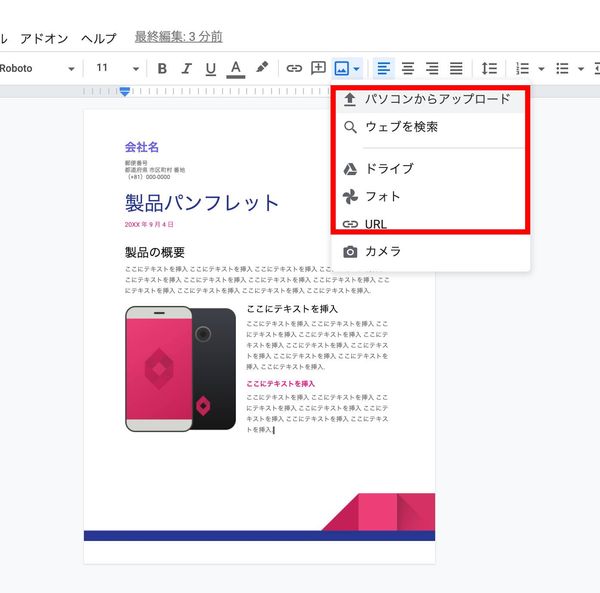600x593 pixels.
Task: Expand bulleted list style dropdown
Action: pyautogui.click(x=581, y=69)
